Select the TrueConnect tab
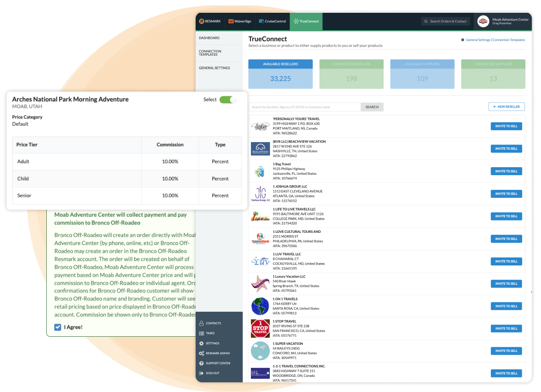 (x=306, y=21)
